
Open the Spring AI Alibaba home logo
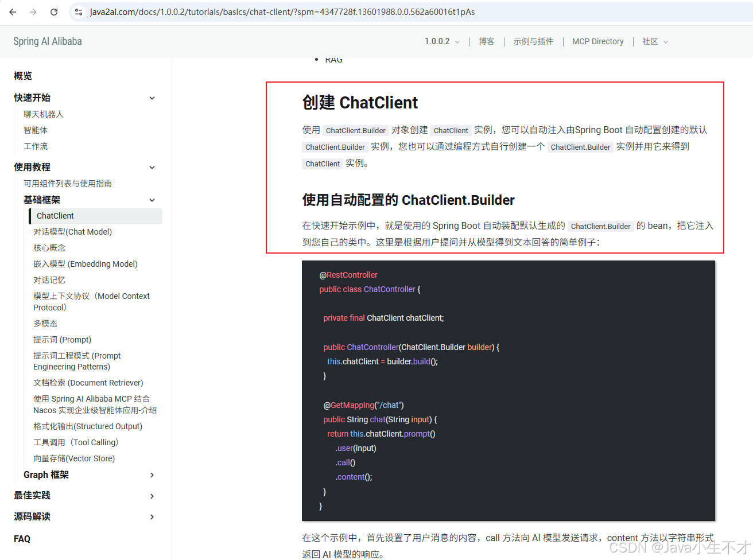(x=48, y=41)
